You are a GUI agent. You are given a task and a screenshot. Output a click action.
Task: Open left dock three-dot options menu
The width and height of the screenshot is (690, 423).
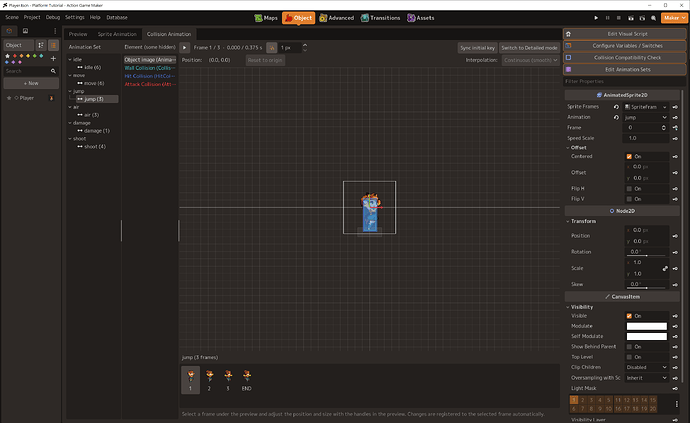pos(55,31)
